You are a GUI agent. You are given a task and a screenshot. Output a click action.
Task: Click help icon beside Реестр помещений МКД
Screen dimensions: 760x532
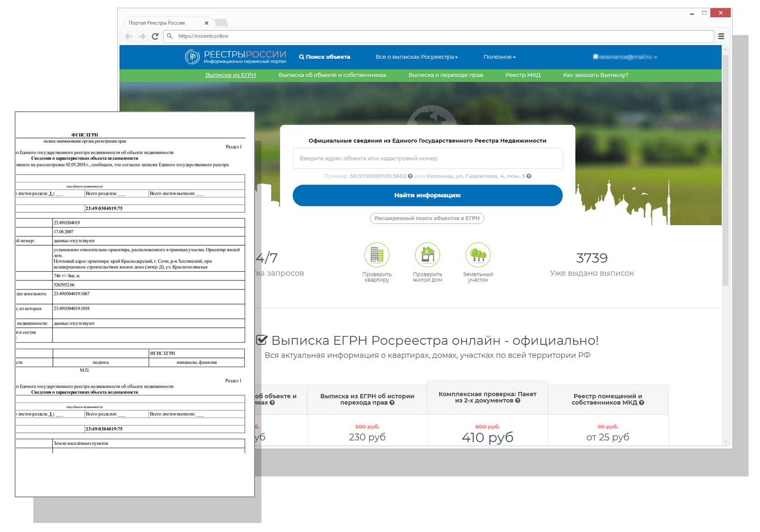[x=641, y=403]
